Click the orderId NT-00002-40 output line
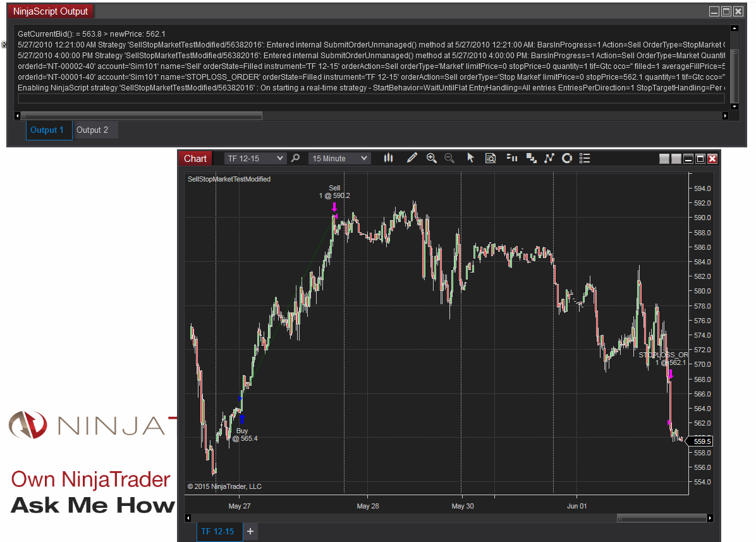The image size is (756, 542). point(371,66)
